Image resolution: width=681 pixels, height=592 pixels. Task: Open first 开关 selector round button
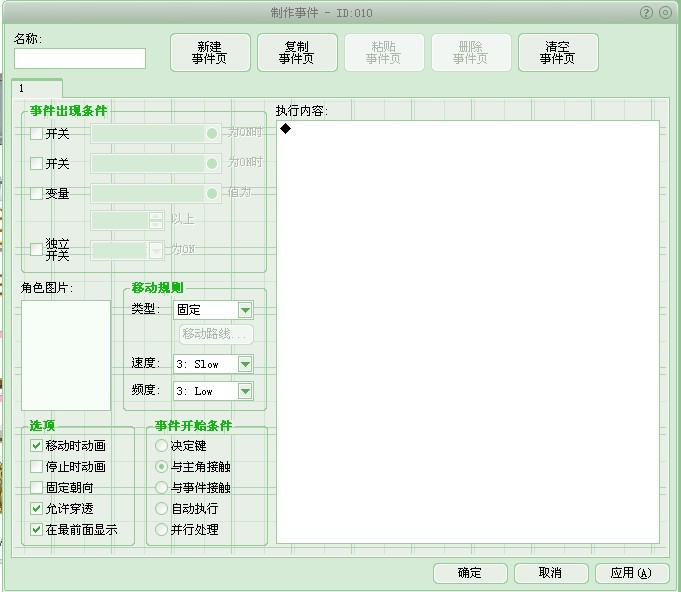212,134
